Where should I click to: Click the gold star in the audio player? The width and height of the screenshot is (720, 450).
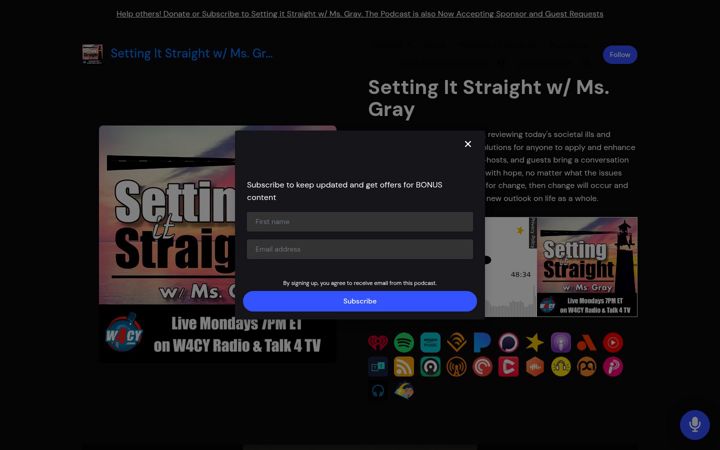[x=520, y=231]
